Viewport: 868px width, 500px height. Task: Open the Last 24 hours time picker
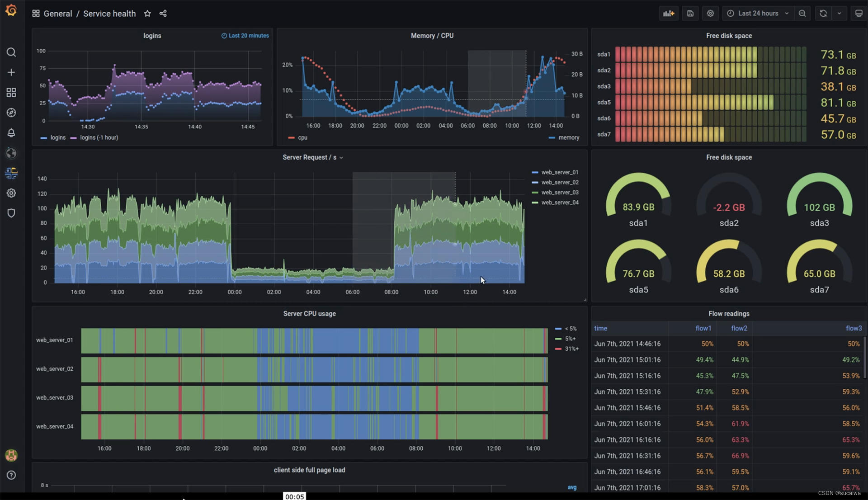[x=758, y=14]
